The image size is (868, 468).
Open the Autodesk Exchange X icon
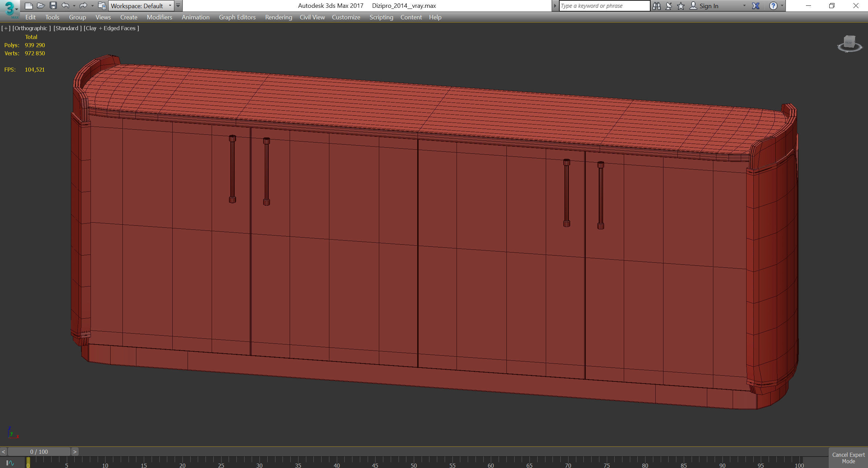click(755, 6)
